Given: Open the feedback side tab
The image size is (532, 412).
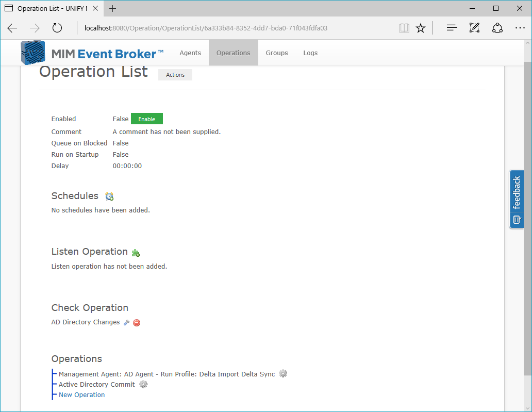Looking at the screenshot, I should pyautogui.click(x=517, y=199).
